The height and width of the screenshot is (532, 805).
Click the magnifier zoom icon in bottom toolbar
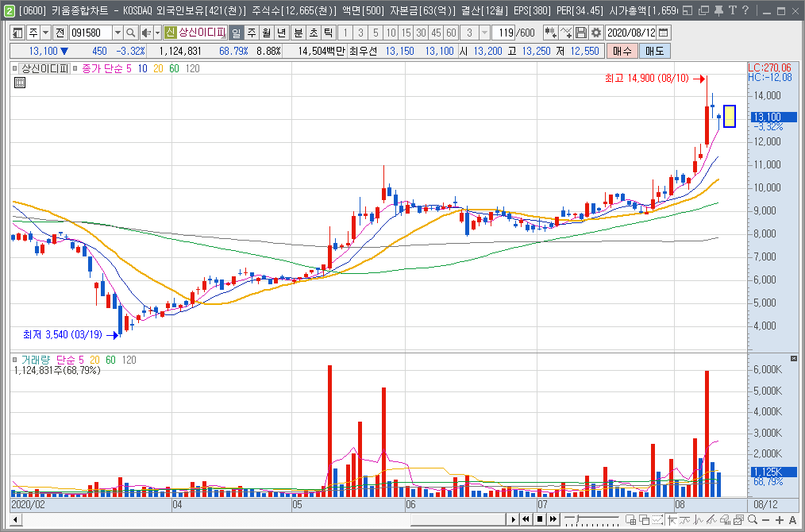click(753, 519)
